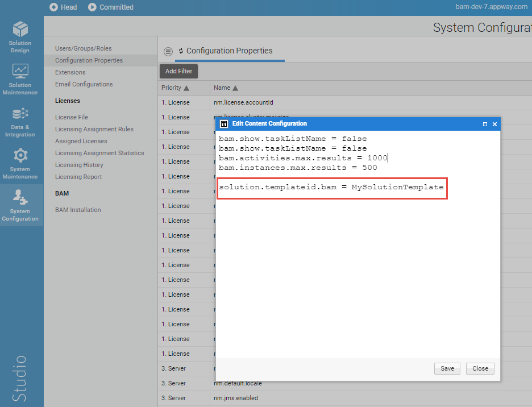
Task: Click the refresh icon on Configuration Properties tab
Action: [181, 51]
